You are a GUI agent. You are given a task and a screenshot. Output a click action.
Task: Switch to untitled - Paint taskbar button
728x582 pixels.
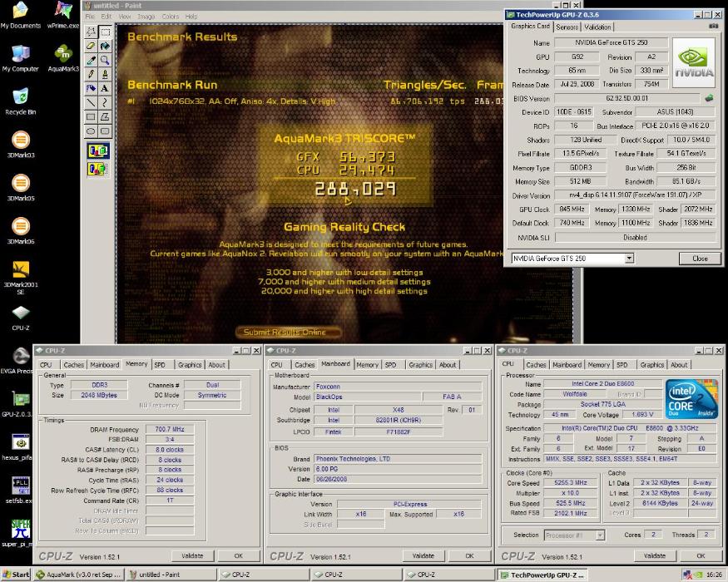(171, 575)
